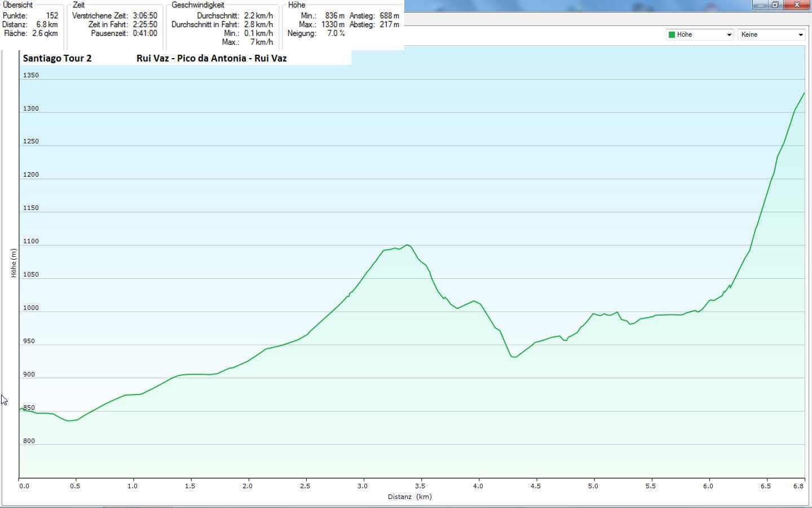Image resolution: width=812 pixels, height=508 pixels.
Task: Click the 6.8 x-axis tick label
Action: (x=798, y=486)
